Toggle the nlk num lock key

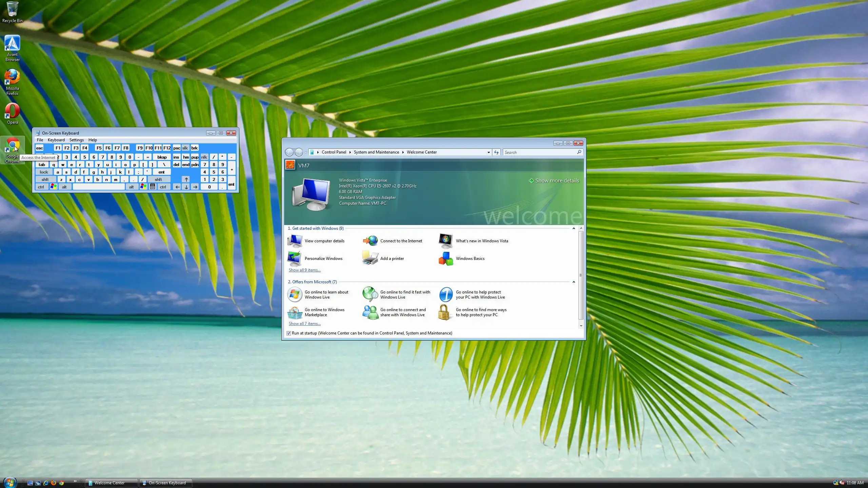click(x=204, y=157)
